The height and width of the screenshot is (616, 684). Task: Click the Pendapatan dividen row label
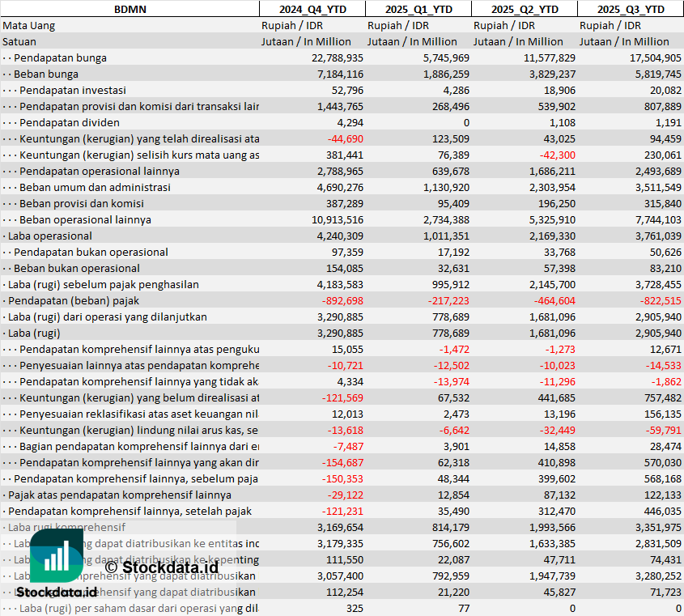coord(70,122)
